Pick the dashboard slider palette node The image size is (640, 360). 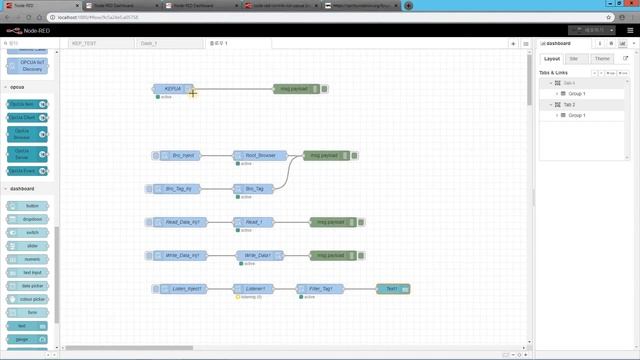27,246
